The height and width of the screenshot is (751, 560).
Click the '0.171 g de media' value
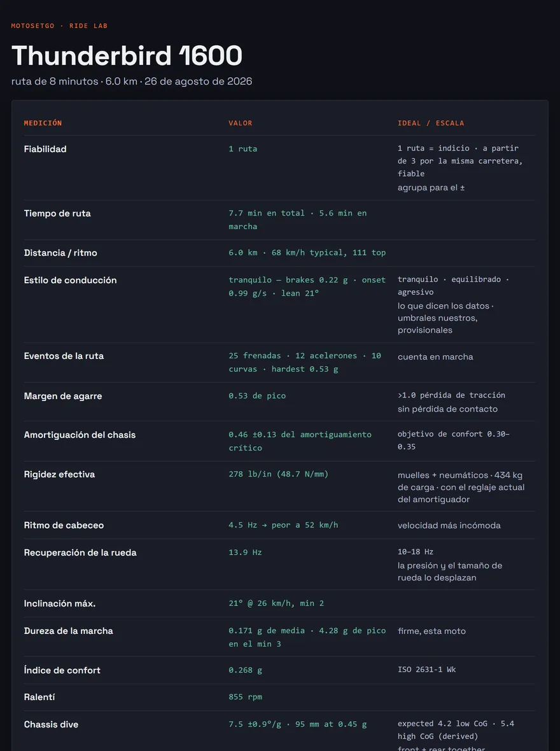pyautogui.click(x=307, y=638)
